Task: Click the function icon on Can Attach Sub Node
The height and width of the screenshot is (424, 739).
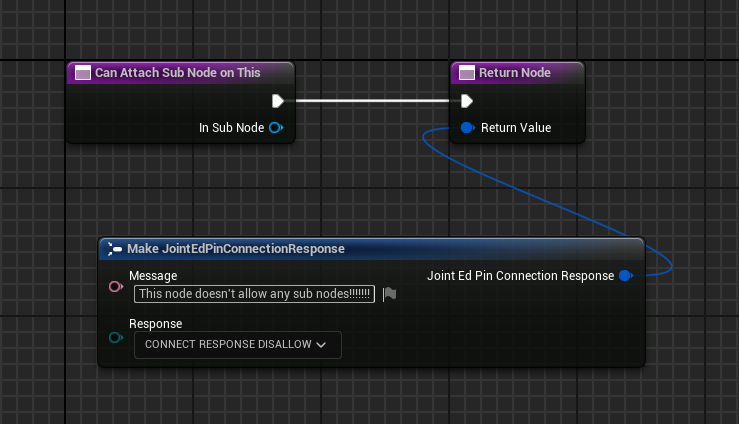Action: click(83, 73)
